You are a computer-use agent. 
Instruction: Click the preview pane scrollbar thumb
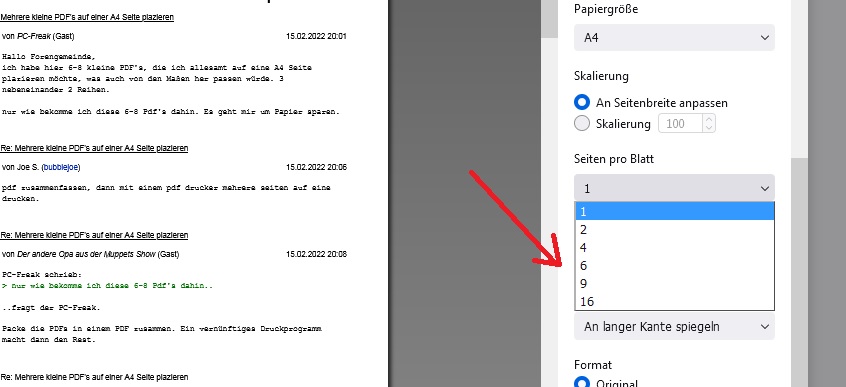tap(549, 19)
